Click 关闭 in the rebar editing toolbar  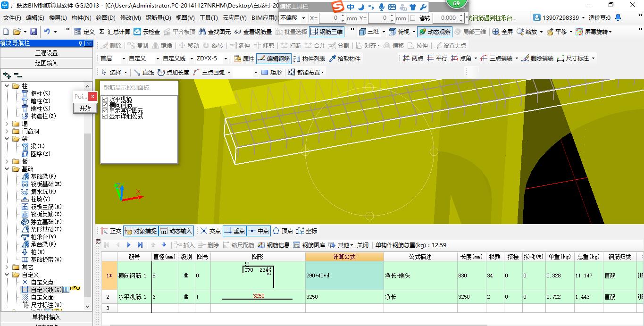363,245
